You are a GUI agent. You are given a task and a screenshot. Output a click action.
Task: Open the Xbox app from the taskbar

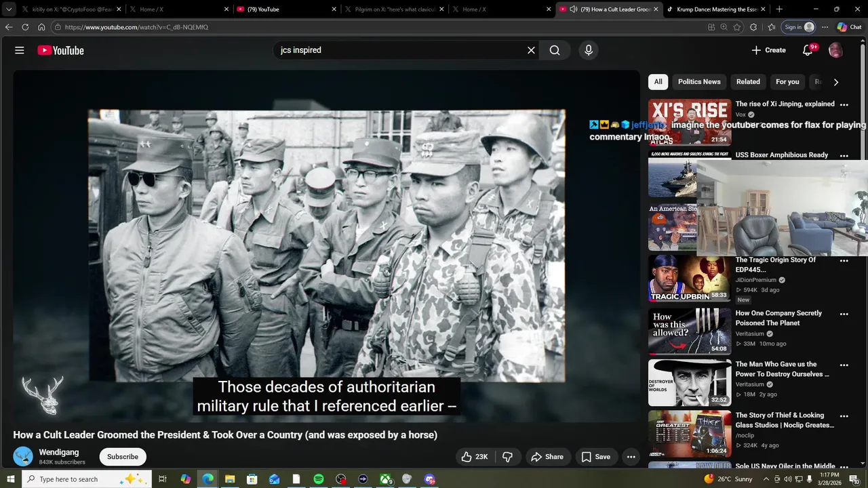(x=385, y=479)
